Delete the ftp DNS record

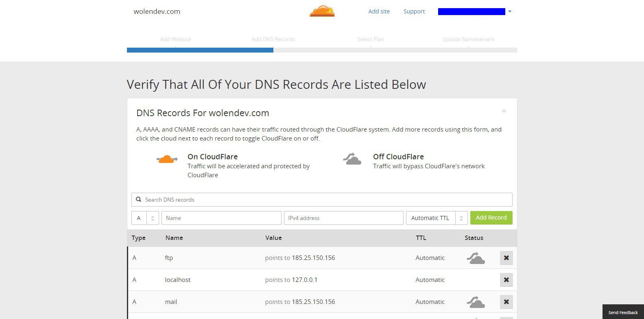(x=506, y=258)
